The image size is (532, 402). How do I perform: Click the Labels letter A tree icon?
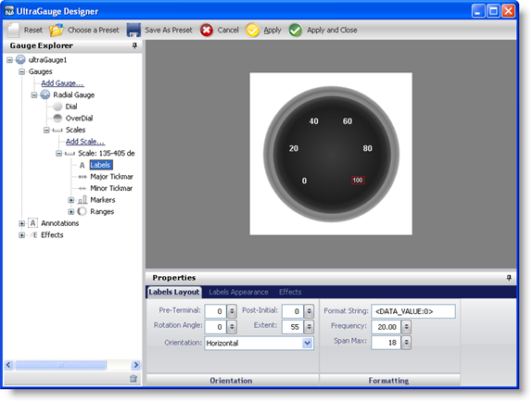point(82,165)
